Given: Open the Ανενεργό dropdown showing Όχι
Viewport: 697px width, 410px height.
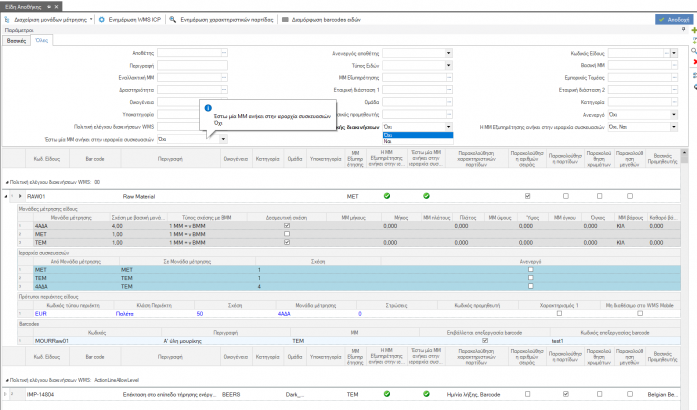Looking at the screenshot, I should (x=674, y=114).
